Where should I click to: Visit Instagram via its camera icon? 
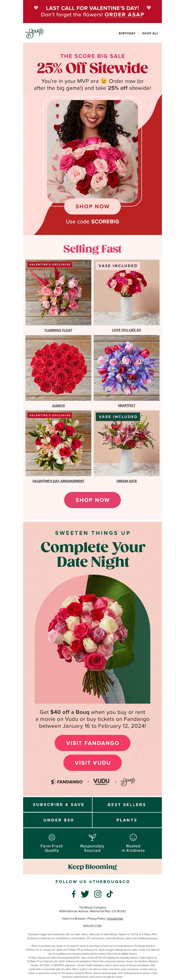pos(98,894)
